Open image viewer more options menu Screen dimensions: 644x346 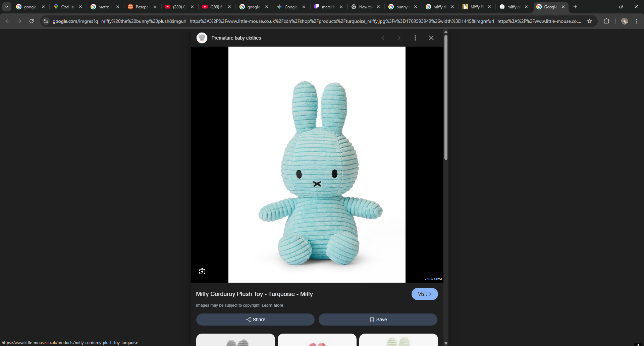415,38
